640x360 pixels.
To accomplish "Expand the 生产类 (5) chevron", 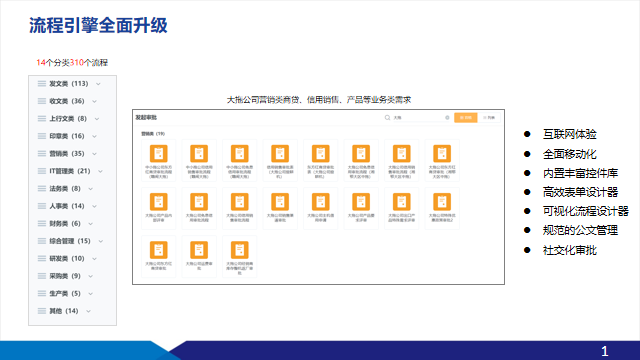I will 90,294.
